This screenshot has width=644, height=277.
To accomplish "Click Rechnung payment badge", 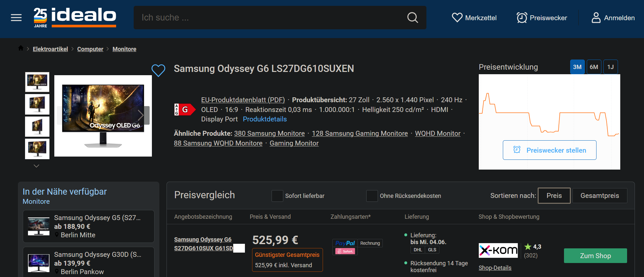I will point(370,243).
